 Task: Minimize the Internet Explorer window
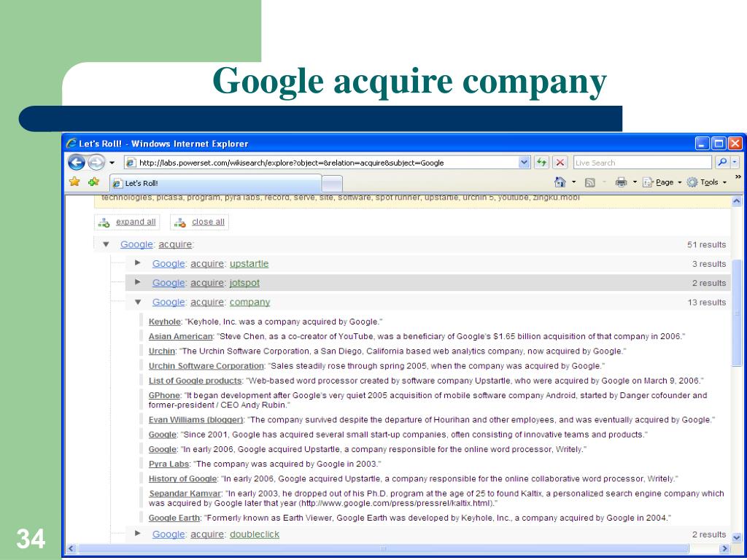tap(703, 144)
